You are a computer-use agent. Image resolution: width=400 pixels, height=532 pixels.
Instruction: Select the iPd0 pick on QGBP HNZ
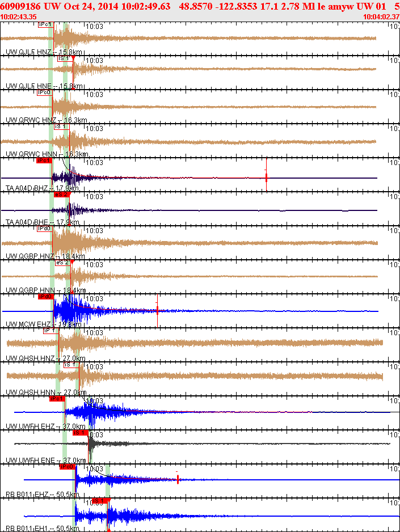pos(45,229)
